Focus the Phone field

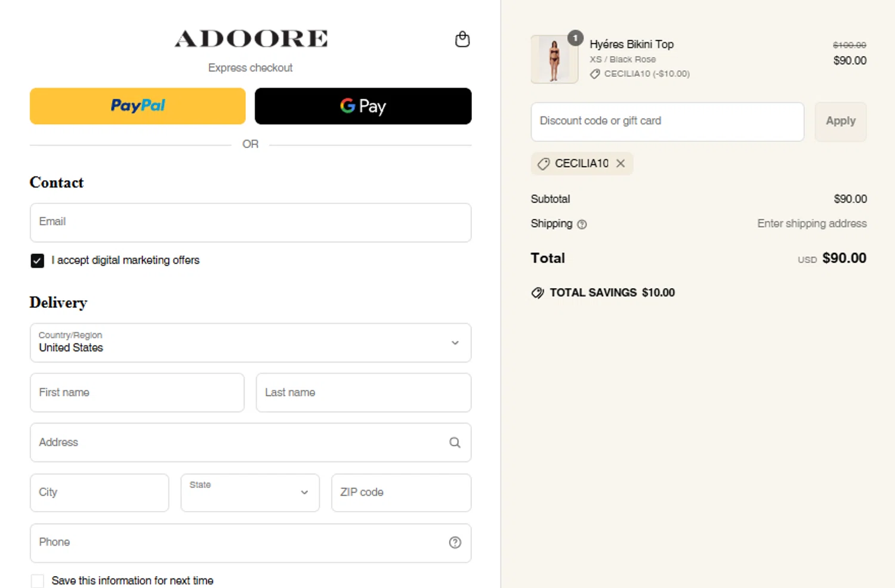click(251, 543)
